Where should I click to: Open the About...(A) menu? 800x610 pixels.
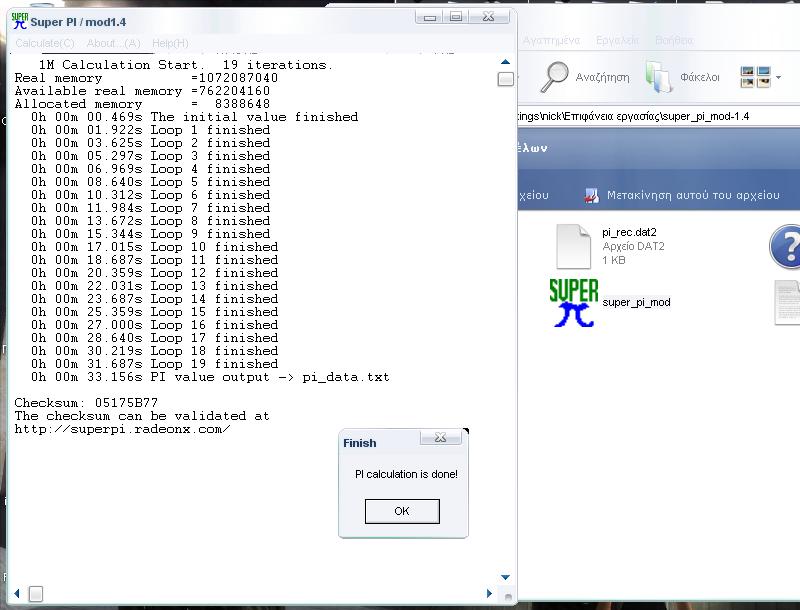pos(113,43)
